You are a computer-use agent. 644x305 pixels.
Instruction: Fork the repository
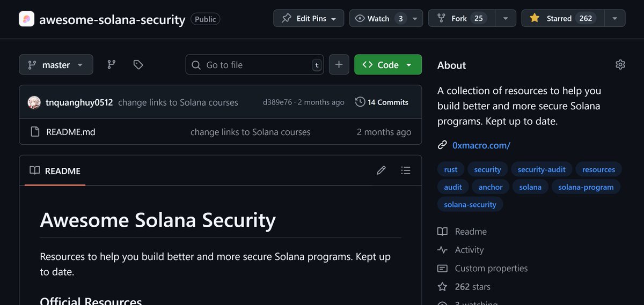click(x=461, y=18)
